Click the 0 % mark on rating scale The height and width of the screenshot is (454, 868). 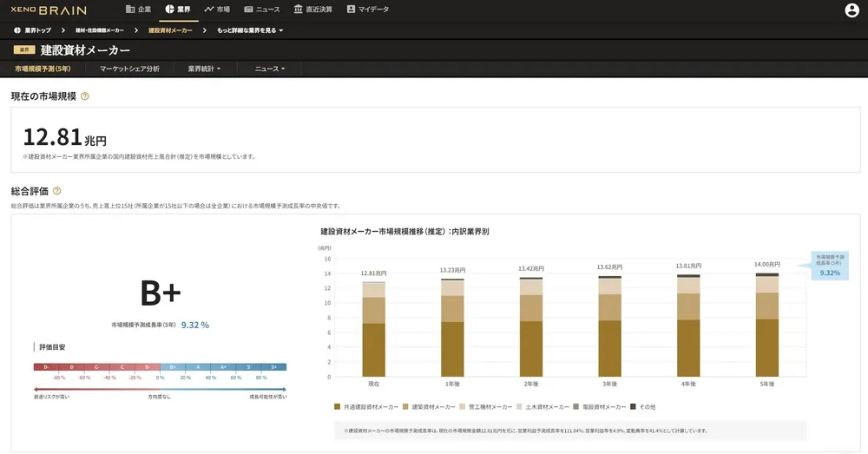160,378
